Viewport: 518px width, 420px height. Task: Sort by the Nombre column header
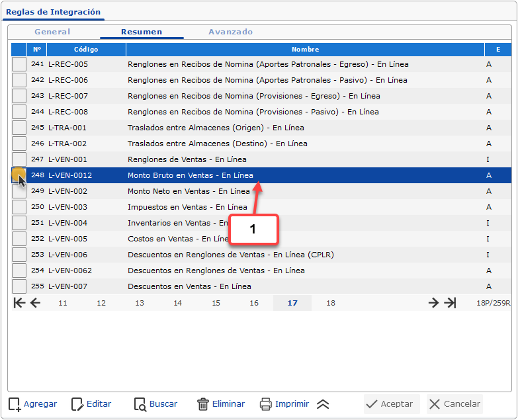tap(305, 50)
